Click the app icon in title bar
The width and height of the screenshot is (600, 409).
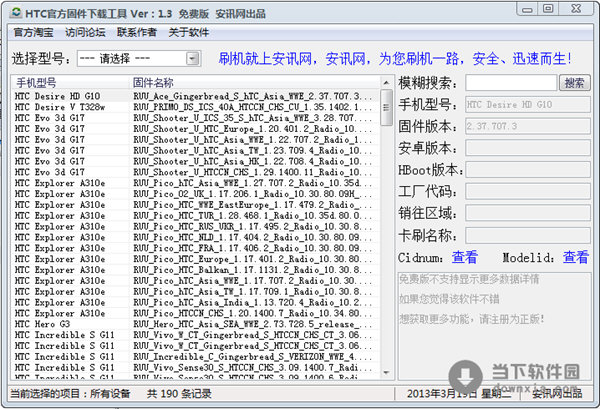tap(16, 13)
